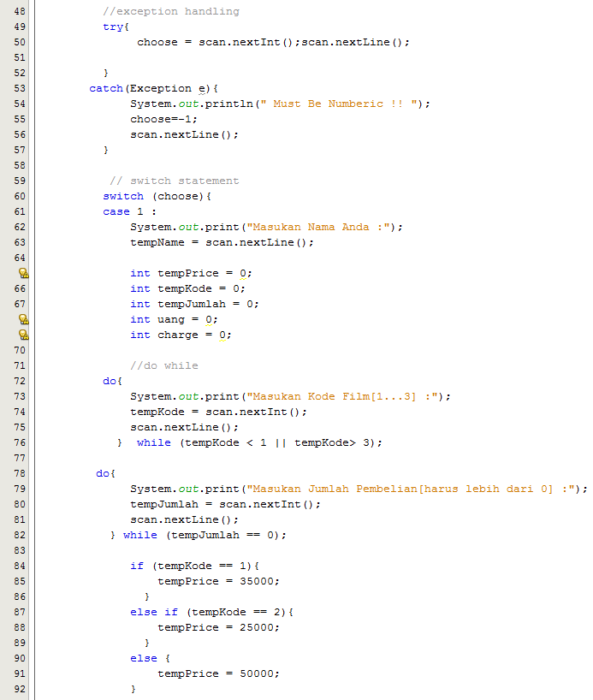Click the "while (tempJumlah == 0);" line
Image resolution: width=593 pixels, height=700 pixels.
click(x=205, y=535)
